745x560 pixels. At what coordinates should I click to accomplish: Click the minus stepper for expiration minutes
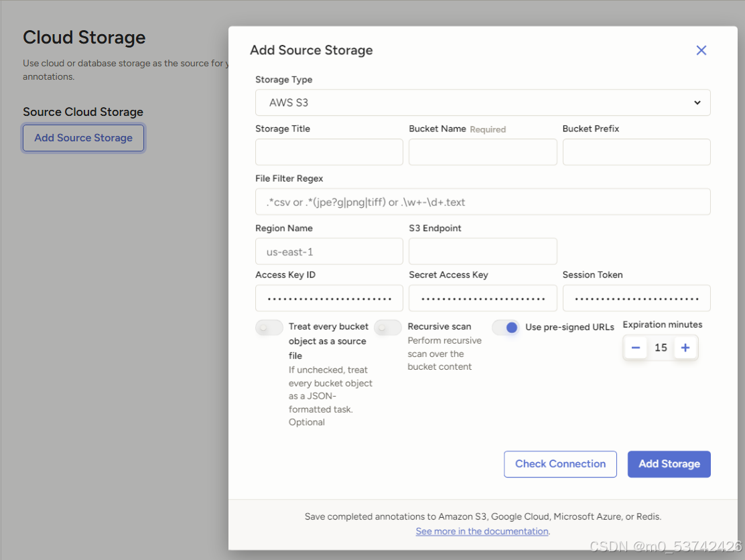pyautogui.click(x=636, y=348)
